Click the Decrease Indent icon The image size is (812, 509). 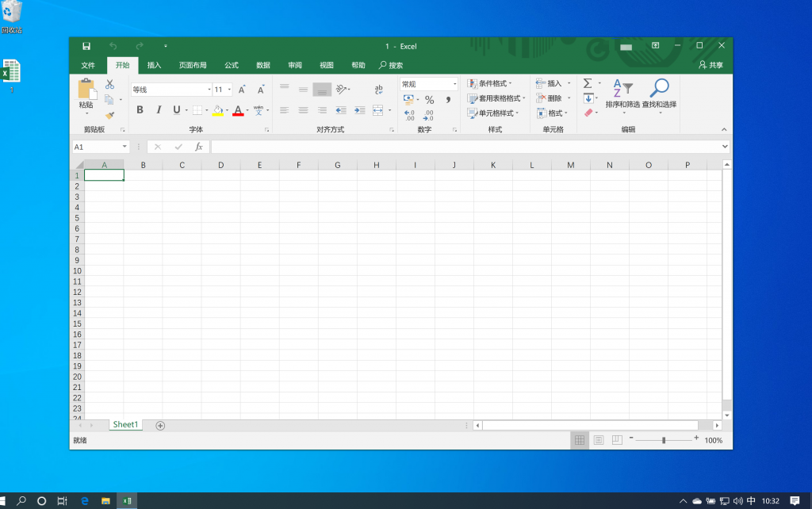(x=341, y=109)
